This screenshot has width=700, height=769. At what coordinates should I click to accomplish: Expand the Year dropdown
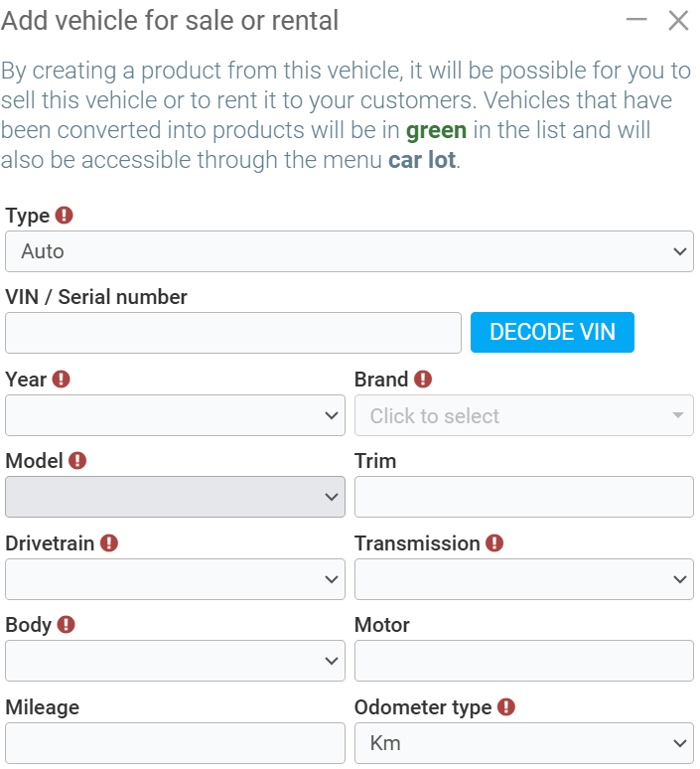coord(175,415)
